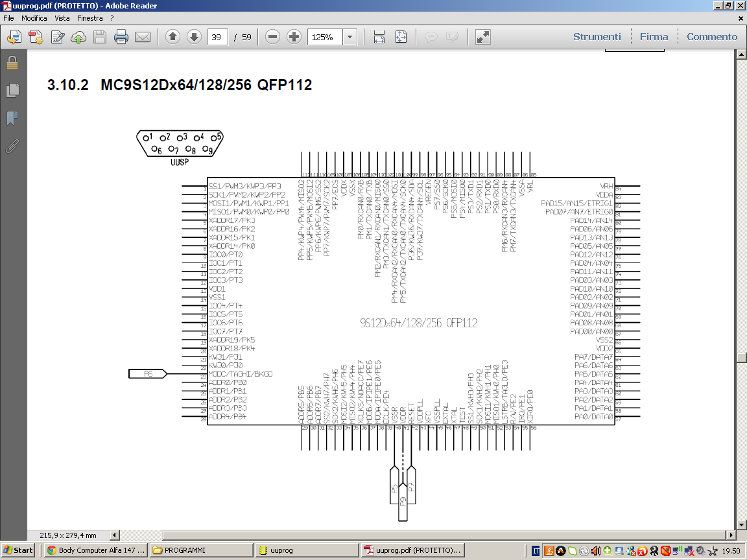747x560 pixels.
Task: Open the attachments paperclip panel
Action: (12, 146)
